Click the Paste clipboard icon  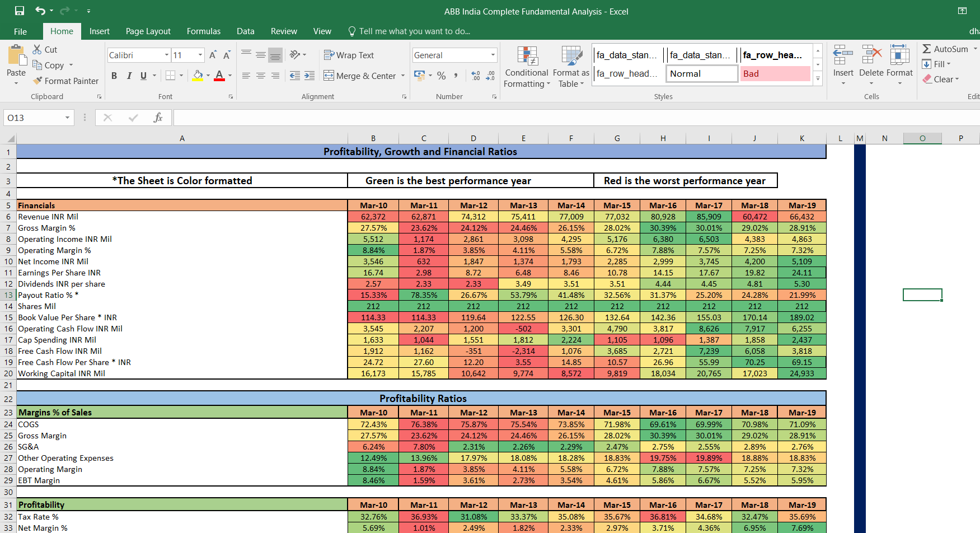[16, 56]
